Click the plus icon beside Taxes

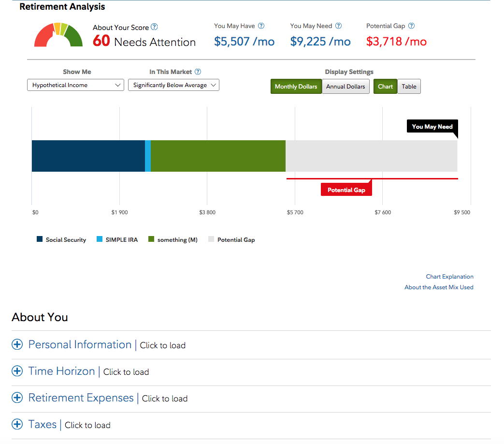click(17, 424)
